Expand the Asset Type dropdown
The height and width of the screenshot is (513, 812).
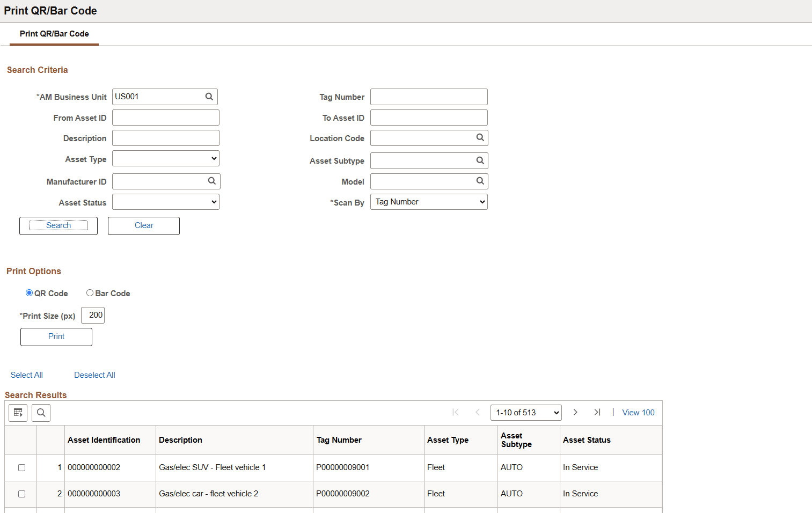tap(166, 158)
